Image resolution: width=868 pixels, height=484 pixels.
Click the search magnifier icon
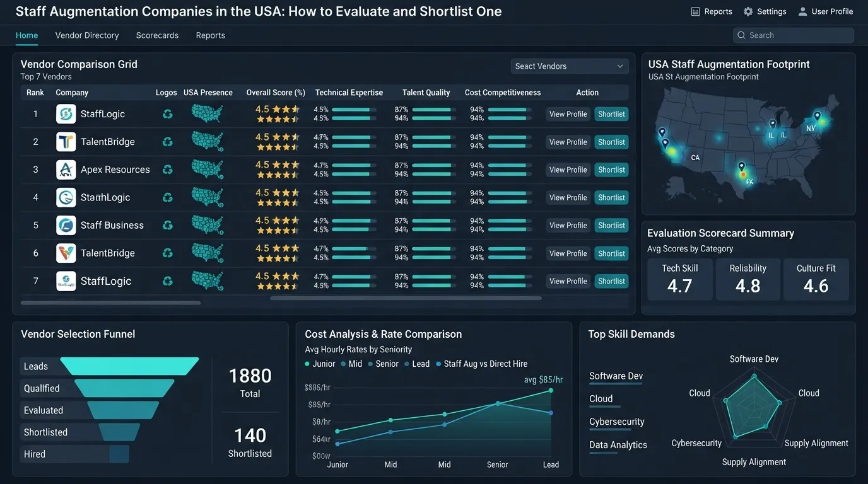[x=741, y=35]
